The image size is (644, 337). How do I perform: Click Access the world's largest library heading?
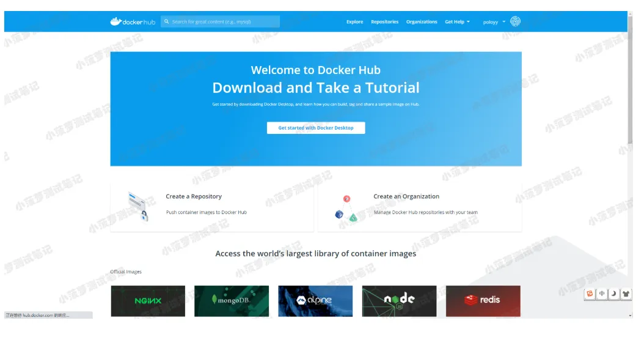[x=316, y=254]
